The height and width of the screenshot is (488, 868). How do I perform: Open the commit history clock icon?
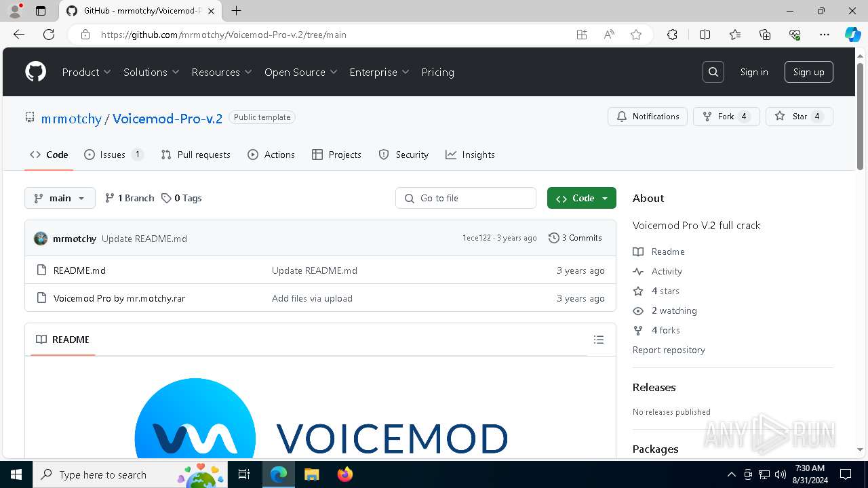point(554,238)
